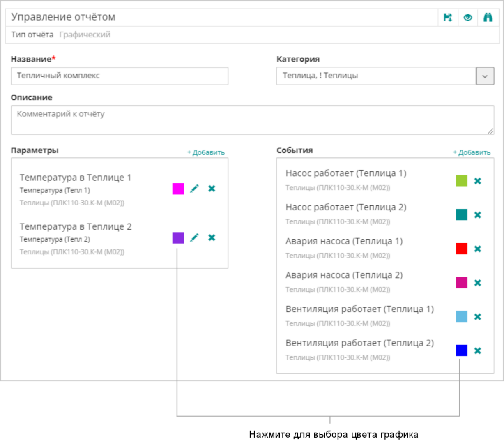Remove Температура в Теплице 2 parameter

click(x=212, y=237)
